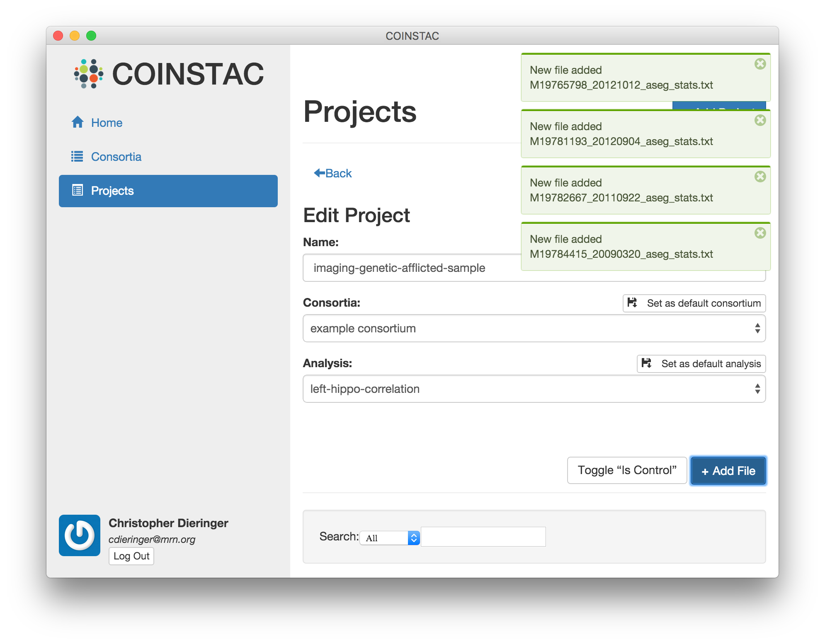Dismiss the M19765798 file notification
Viewport: 825px width, 644px height.
tap(760, 64)
